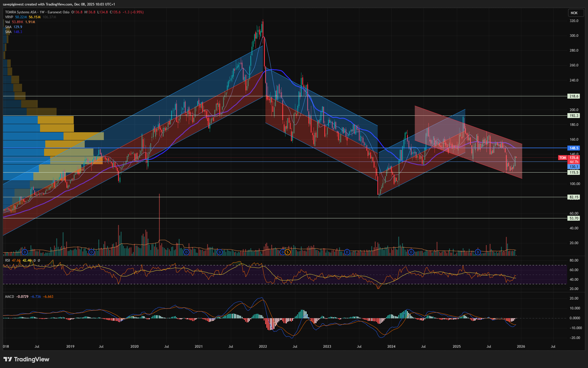Image resolution: width=588 pixels, height=368 pixels.
Task: Open the NOK currency selector
Action: [x=574, y=13]
